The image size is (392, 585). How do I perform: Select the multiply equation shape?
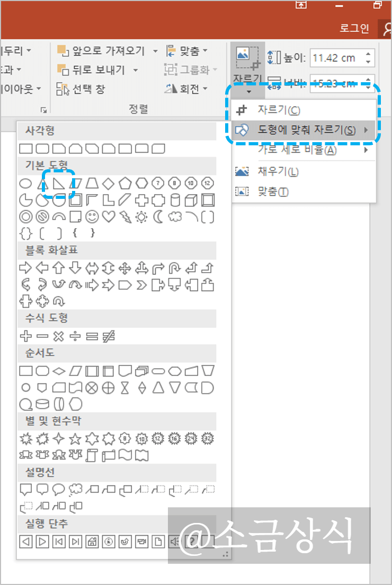pyautogui.click(x=58, y=336)
